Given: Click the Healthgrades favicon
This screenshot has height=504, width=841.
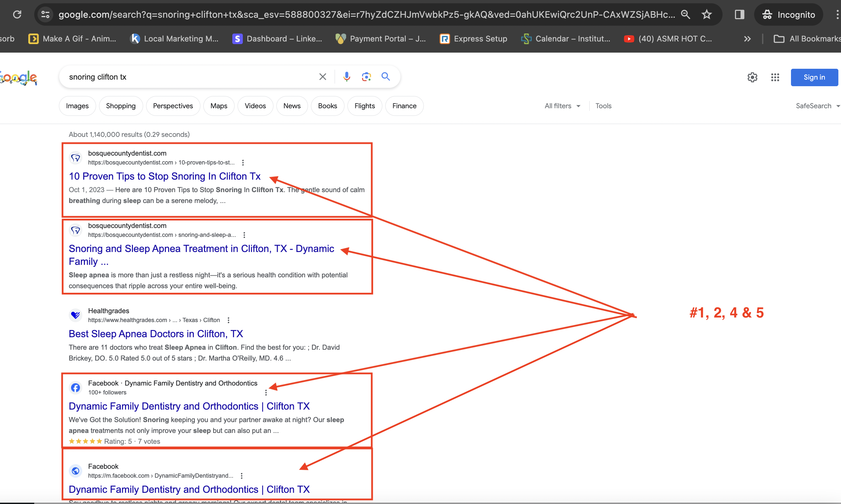Looking at the screenshot, I should tap(75, 315).
